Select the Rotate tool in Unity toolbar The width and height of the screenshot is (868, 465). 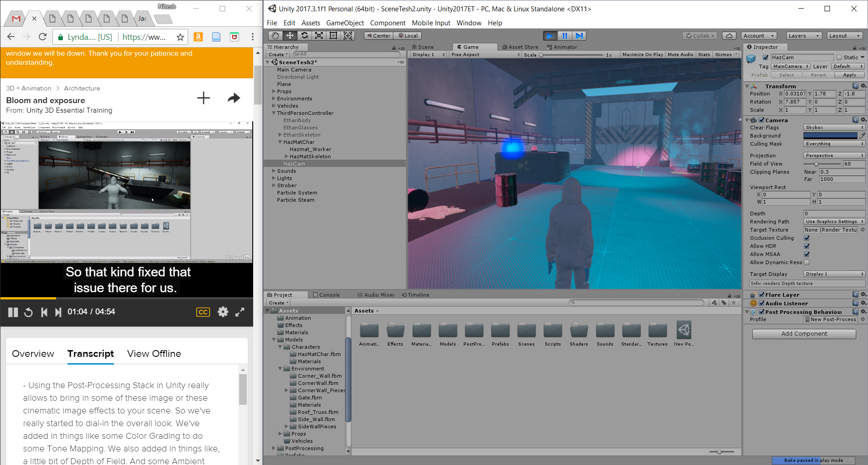pyautogui.click(x=304, y=36)
